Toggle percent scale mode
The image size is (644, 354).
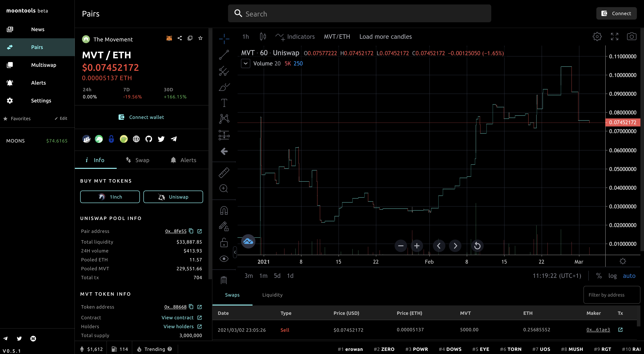[x=599, y=276]
